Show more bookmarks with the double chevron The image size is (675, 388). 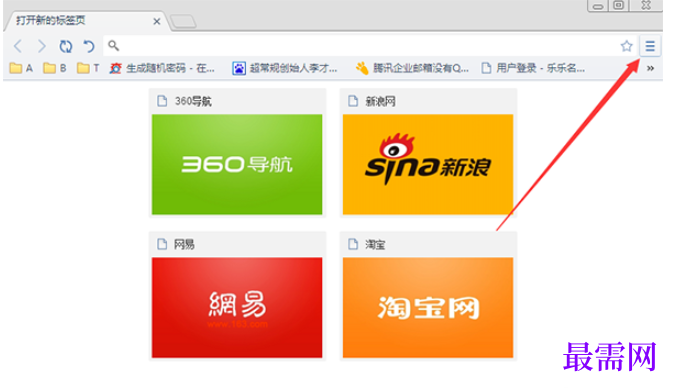[650, 68]
